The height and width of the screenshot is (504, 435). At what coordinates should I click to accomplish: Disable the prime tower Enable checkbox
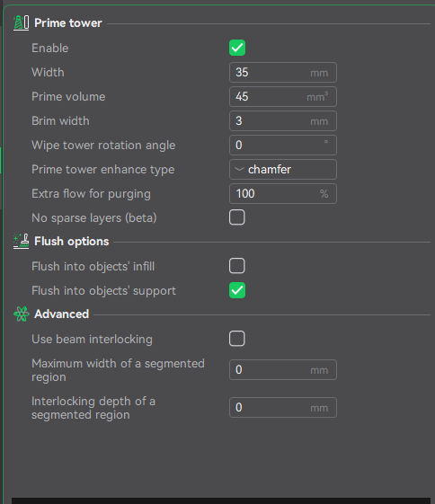pyautogui.click(x=237, y=48)
